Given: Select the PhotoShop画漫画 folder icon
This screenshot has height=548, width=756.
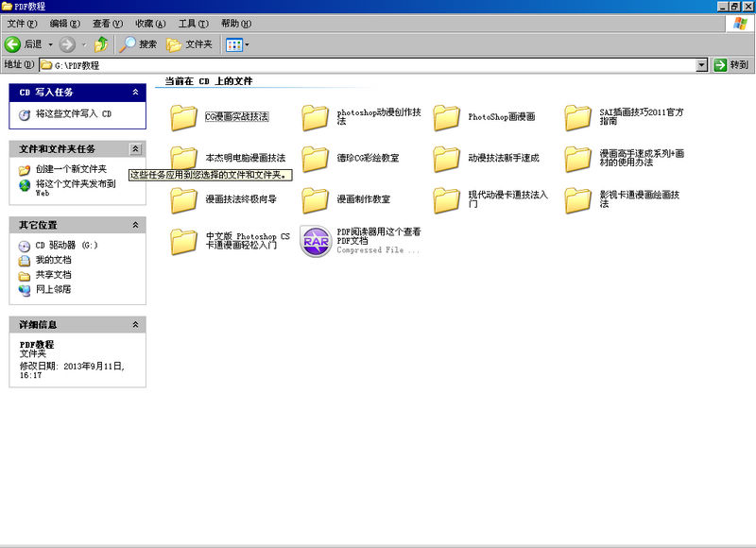Looking at the screenshot, I should 446,117.
